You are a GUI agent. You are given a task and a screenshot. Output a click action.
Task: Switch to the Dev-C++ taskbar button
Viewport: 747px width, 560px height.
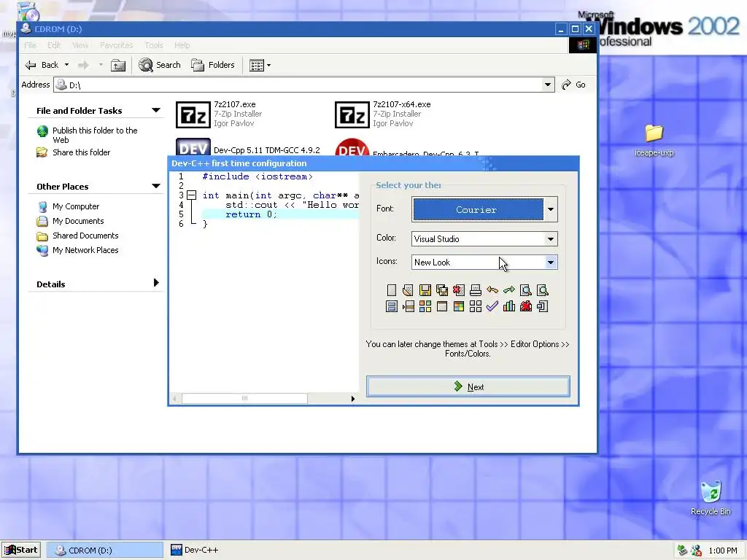[x=195, y=550]
